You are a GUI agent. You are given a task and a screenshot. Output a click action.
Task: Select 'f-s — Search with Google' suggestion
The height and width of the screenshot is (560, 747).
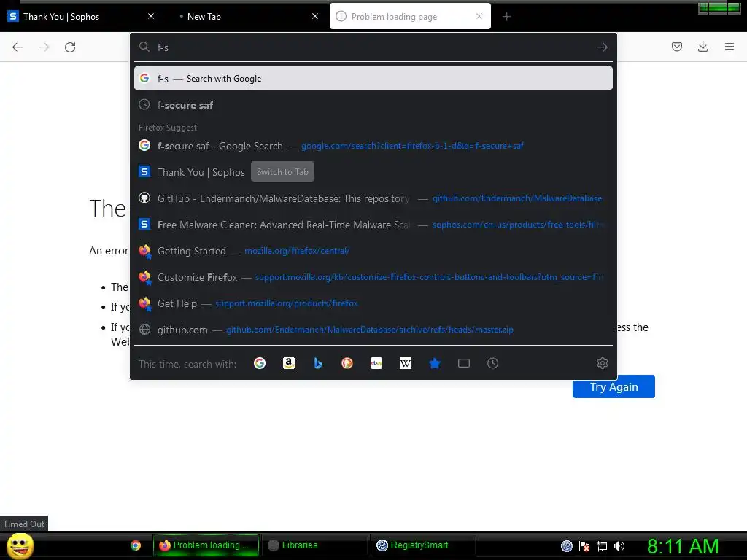point(373,78)
